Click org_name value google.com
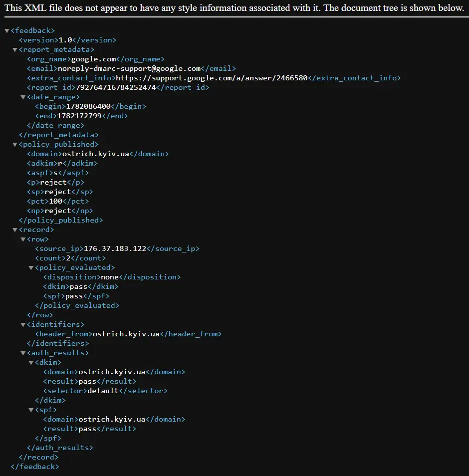 pos(93,59)
